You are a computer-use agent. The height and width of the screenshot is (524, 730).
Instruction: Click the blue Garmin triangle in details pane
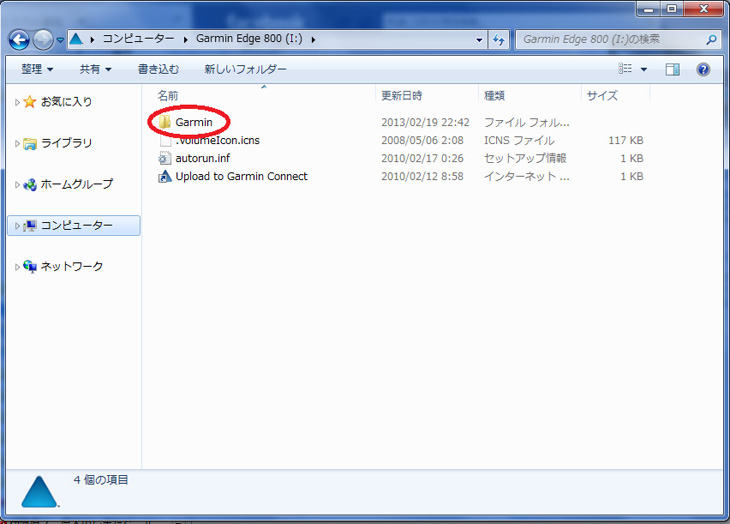(39, 491)
